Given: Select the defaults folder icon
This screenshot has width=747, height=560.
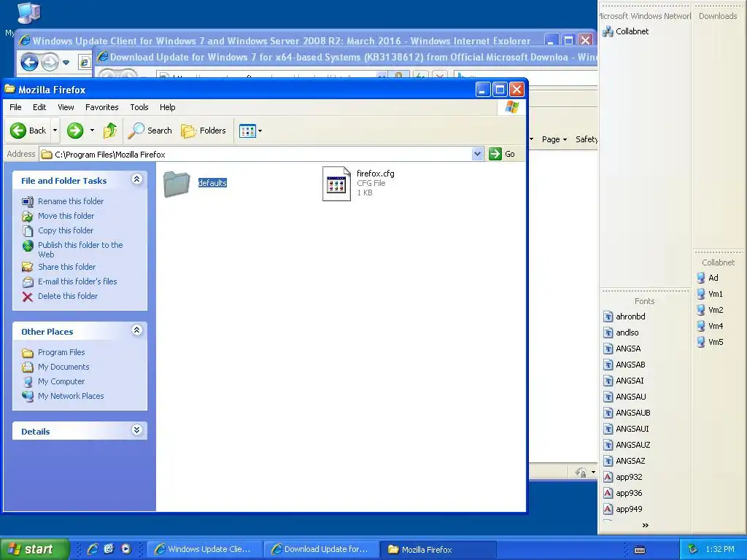Looking at the screenshot, I should pos(177,184).
